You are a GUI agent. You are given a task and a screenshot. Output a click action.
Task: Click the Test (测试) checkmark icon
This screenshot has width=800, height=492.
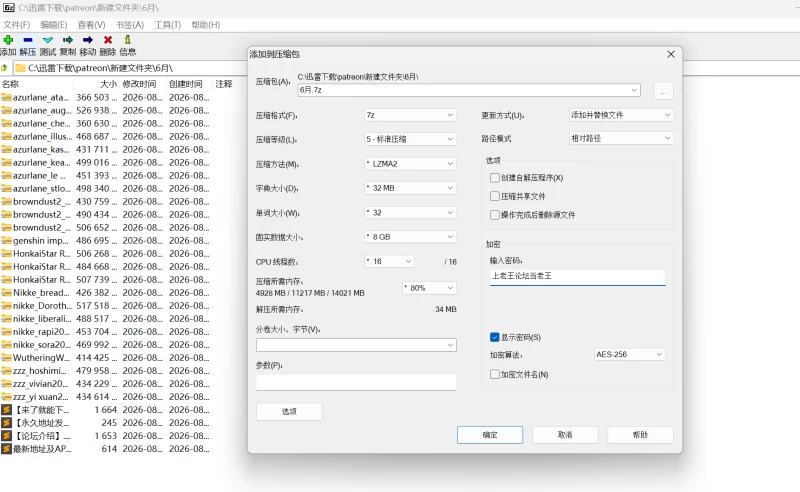click(48, 40)
